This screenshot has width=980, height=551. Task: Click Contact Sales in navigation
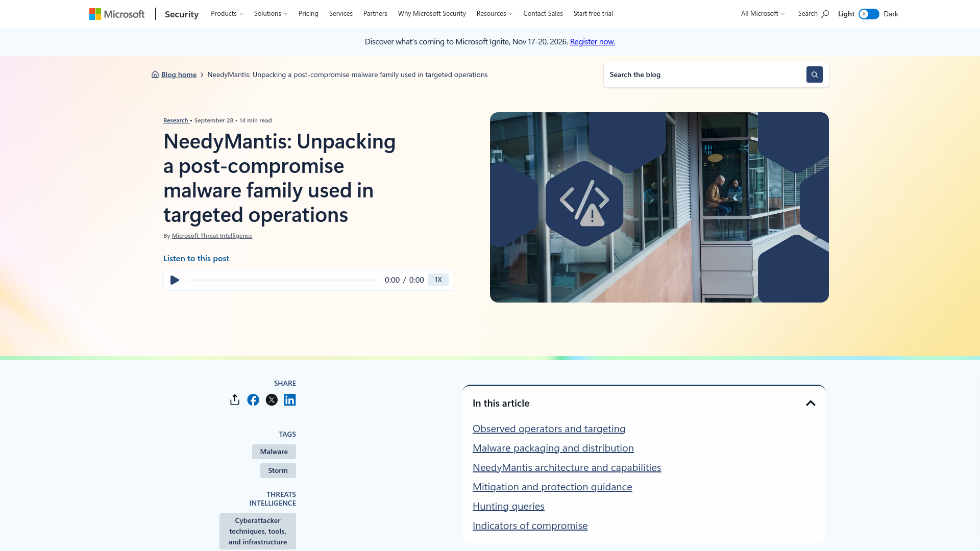click(x=543, y=13)
